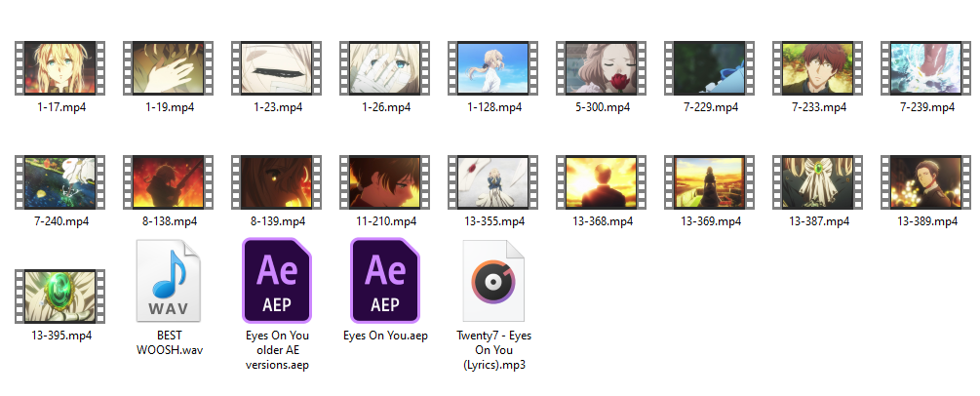The image size is (980, 396).
Task: Click the file name text 13-368.mp4
Action: 603,221
